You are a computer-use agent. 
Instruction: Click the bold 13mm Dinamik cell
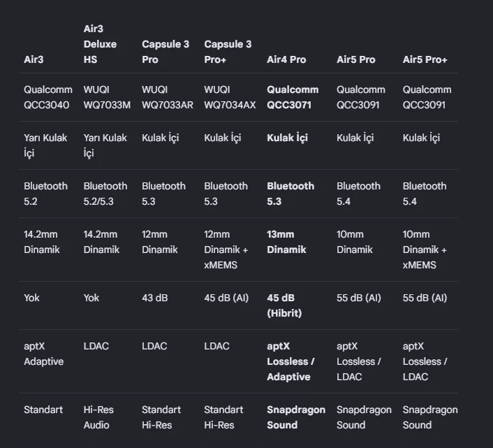(x=286, y=242)
